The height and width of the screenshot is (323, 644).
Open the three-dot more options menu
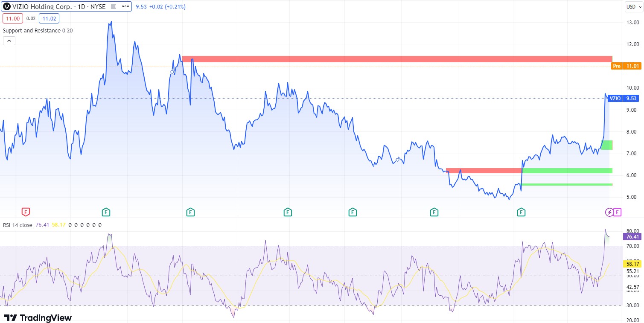click(x=125, y=7)
